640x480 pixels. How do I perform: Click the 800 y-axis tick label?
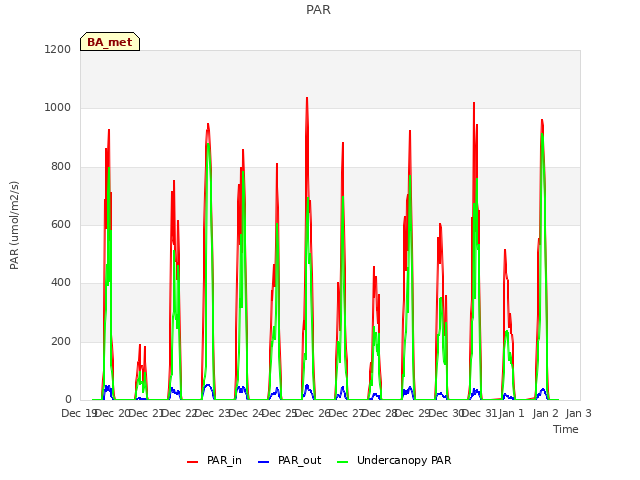click(61, 167)
